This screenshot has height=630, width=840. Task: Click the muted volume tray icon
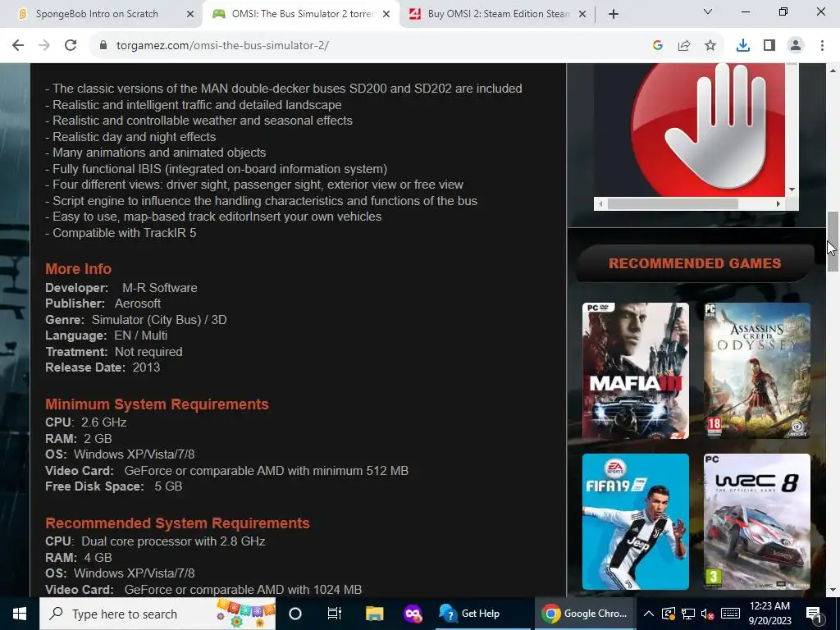[x=708, y=614]
